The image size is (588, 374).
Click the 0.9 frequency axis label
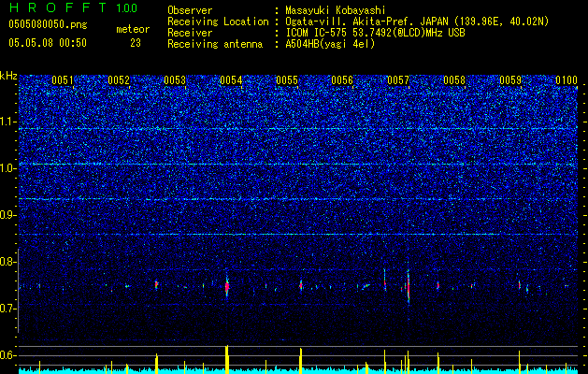8,215
